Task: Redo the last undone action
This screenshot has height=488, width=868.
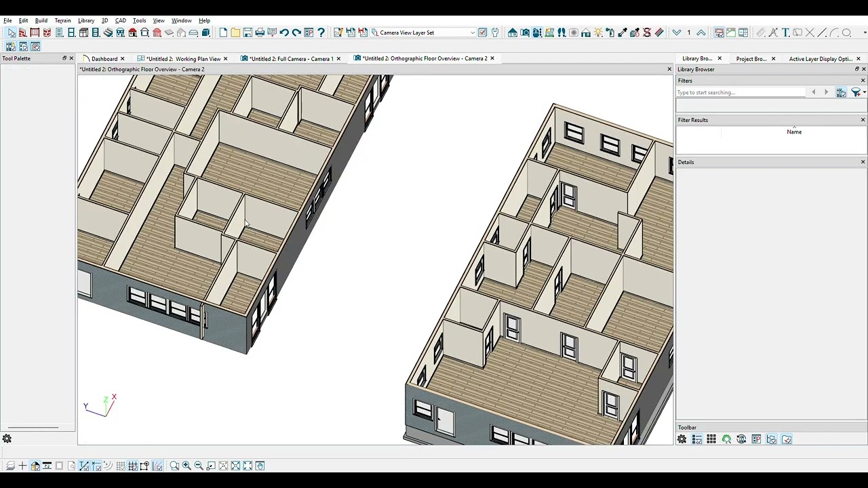Action: pos(296,33)
